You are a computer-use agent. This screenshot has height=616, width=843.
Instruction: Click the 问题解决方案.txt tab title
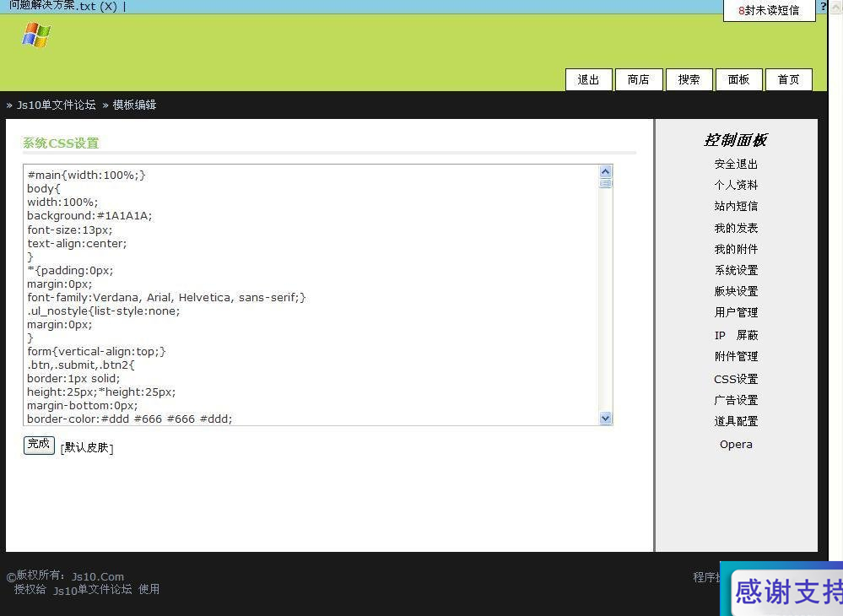52,6
